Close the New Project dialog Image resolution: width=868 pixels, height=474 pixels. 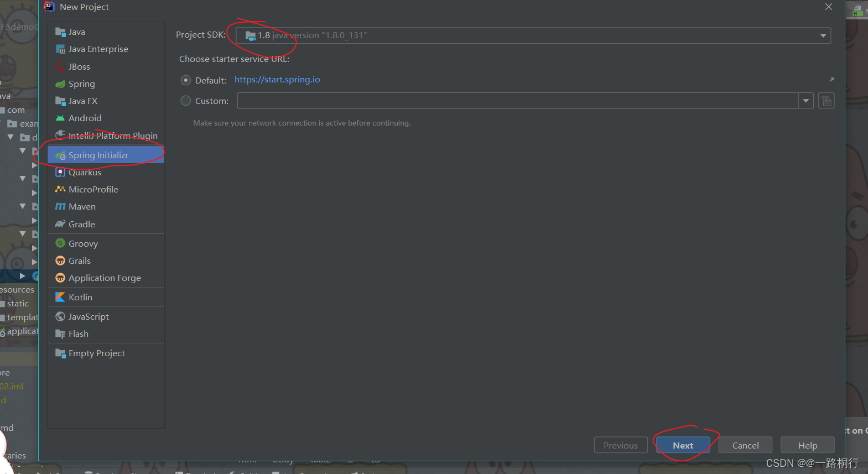[x=828, y=7]
